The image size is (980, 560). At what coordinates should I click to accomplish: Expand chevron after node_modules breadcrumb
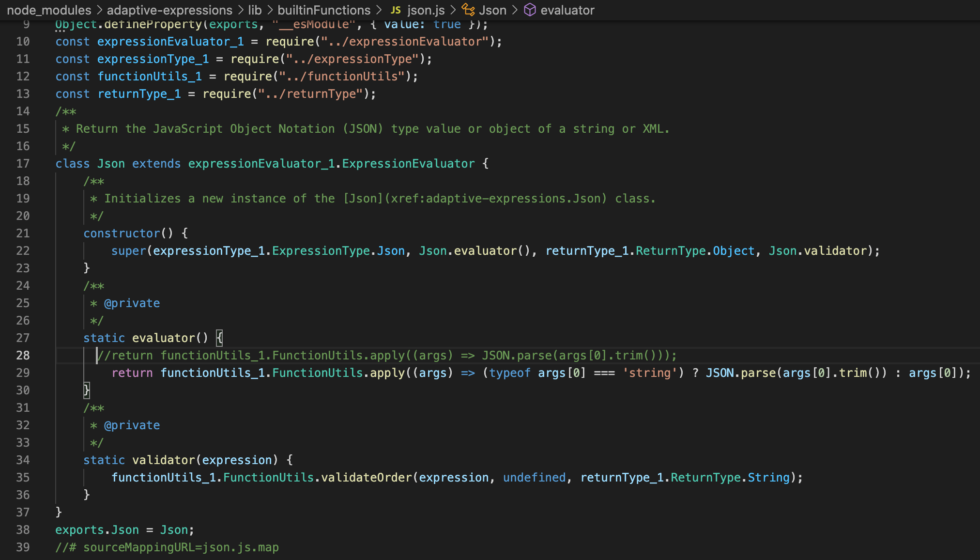pos(99,10)
